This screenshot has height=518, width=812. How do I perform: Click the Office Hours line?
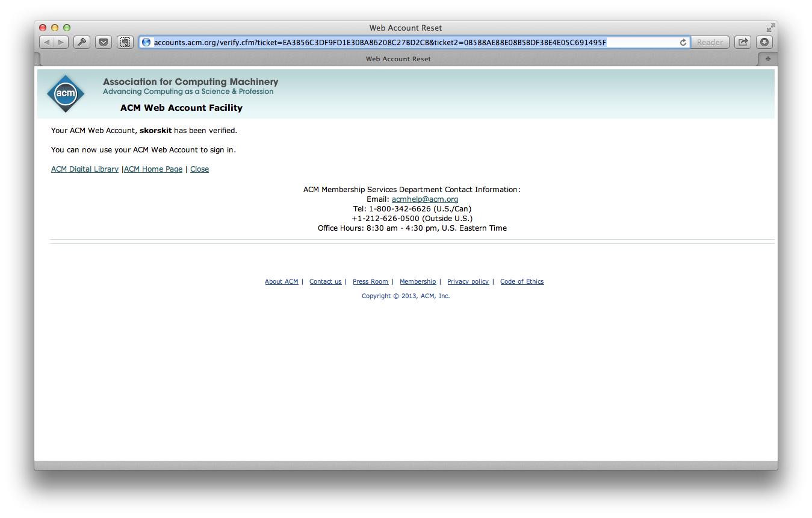coord(412,228)
